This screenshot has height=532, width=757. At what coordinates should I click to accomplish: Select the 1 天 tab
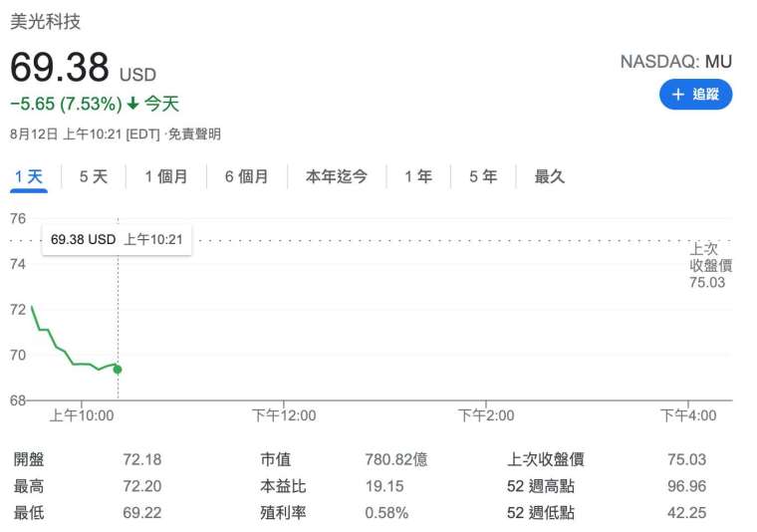click(x=29, y=176)
